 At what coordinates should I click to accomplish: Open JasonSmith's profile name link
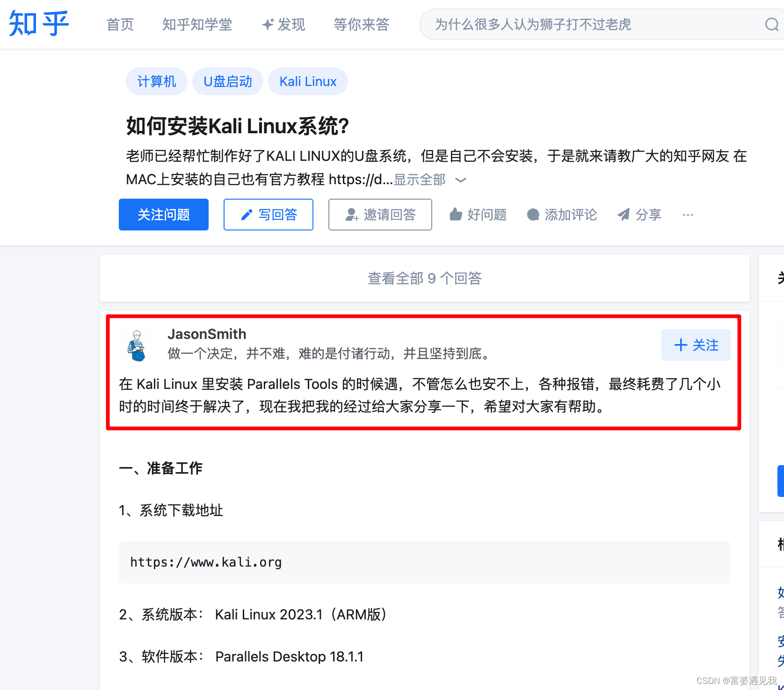(x=207, y=334)
